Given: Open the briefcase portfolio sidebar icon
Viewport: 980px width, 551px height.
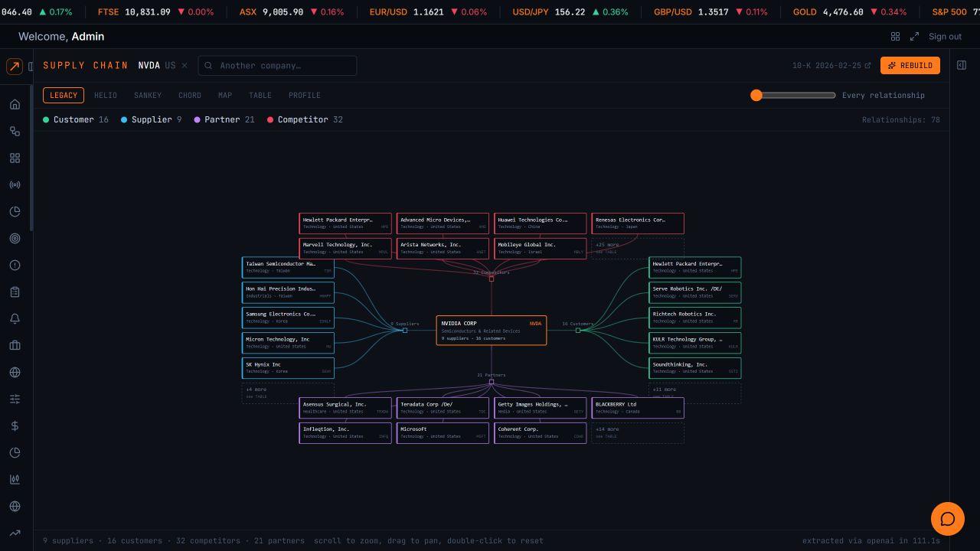Looking at the screenshot, I should [x=15, y=345].
